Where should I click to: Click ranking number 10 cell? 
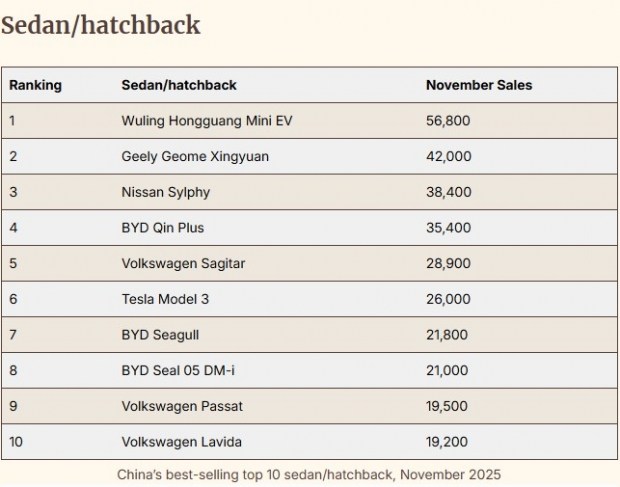pyautogui.click(x=16, y=442)
